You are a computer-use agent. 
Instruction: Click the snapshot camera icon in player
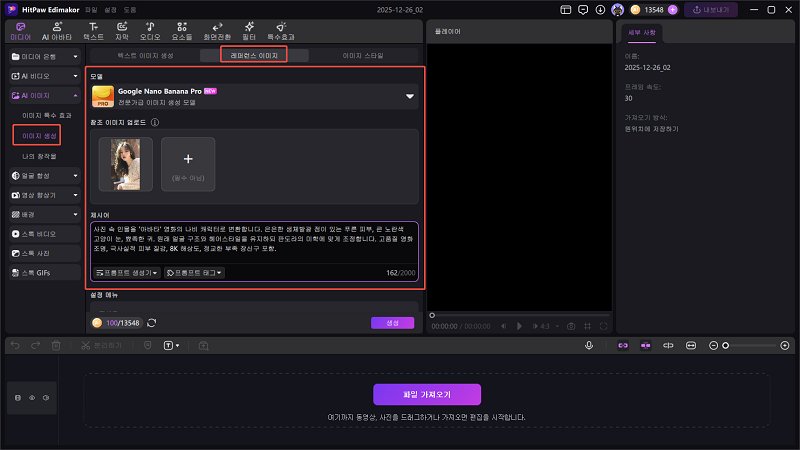click(571, 326)
